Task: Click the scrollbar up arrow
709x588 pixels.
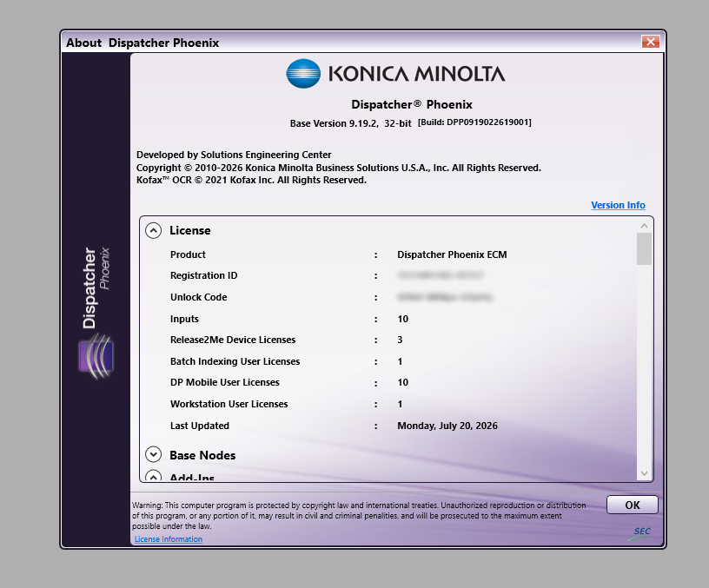Action: (644, 226)
